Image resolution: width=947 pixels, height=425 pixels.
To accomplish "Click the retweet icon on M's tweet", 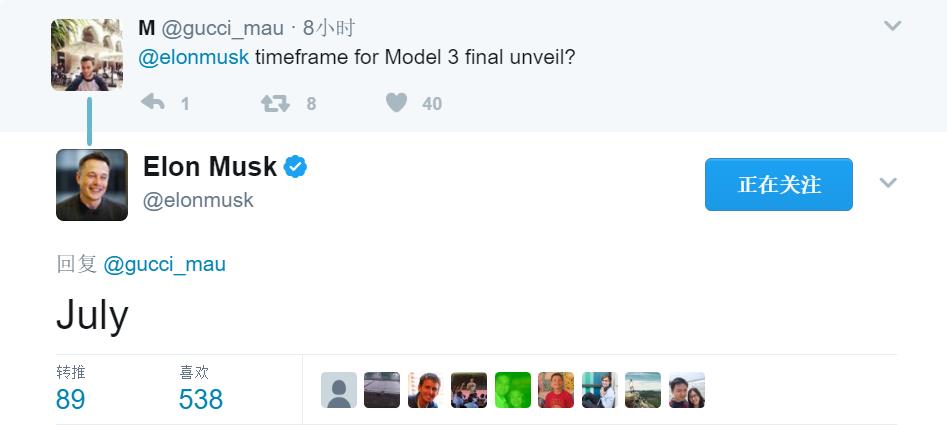I will tap(275, 102).
